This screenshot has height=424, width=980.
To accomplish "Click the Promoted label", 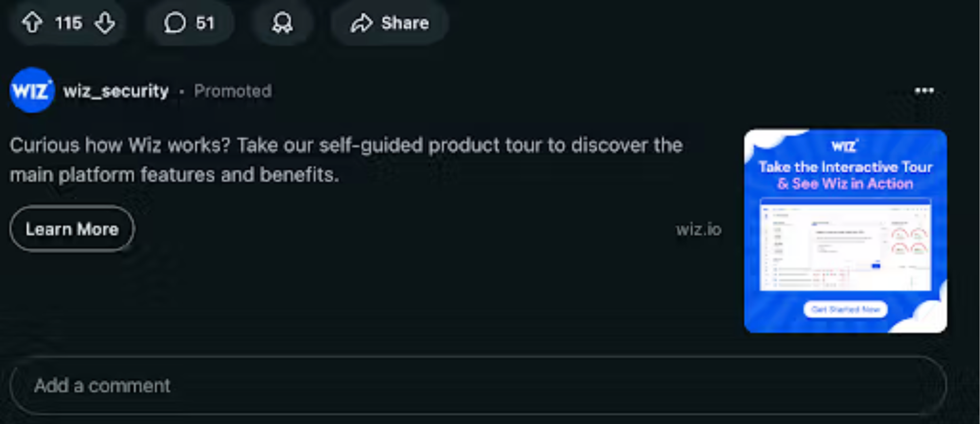I will tap(233, 91).
